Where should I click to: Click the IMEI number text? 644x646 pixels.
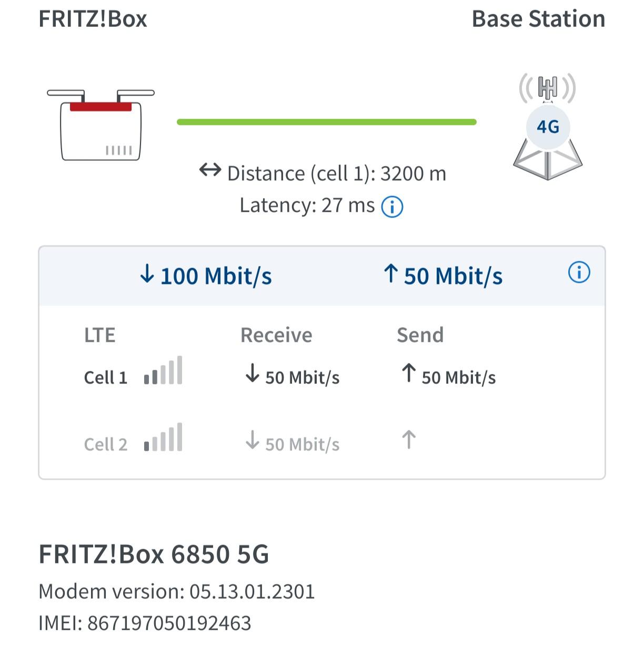(145, 623)
